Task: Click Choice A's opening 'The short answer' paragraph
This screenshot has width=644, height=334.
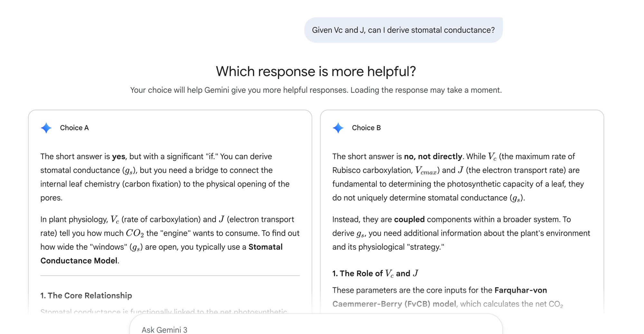Action: [165, 177]
